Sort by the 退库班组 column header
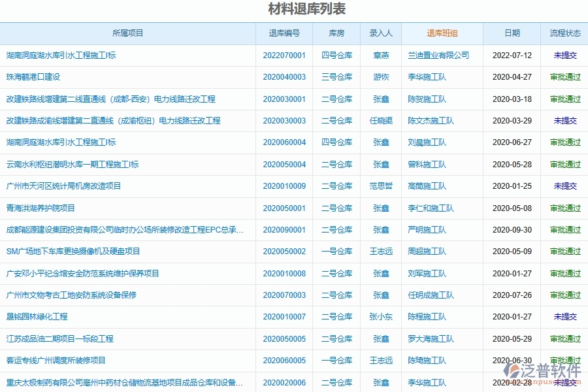The image size is (588, 392). [444, 33]
